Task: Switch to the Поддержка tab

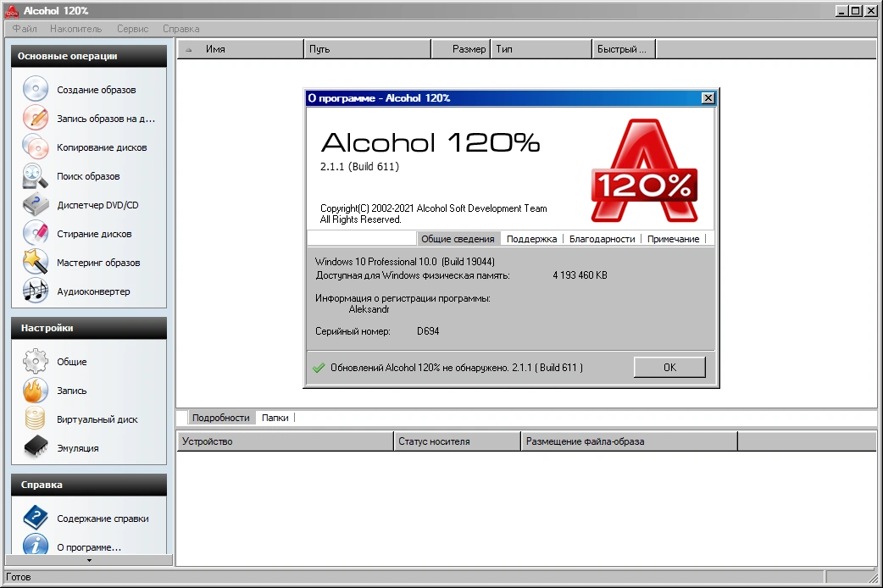Action: pos(531,239)
